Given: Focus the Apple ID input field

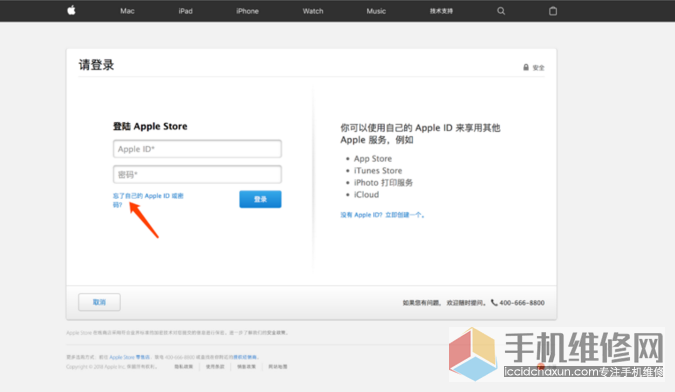Looking at the screenshot, I should coord(197,149).
